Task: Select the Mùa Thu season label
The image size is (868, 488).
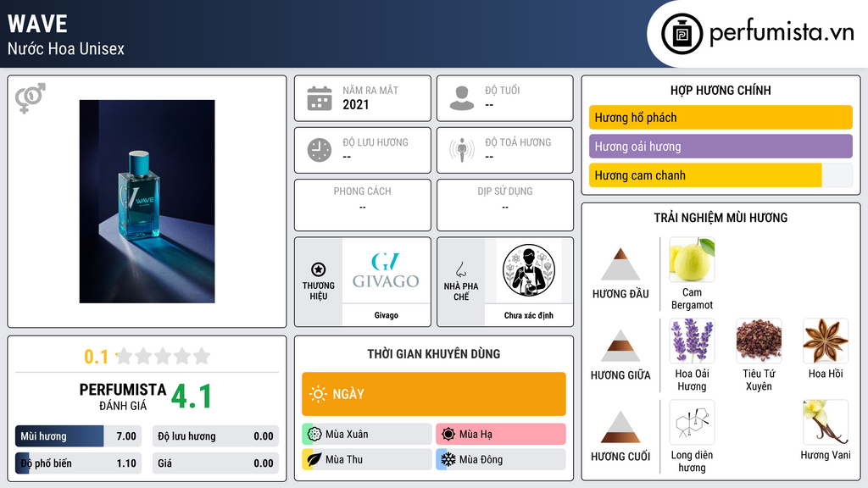Action: coord(344,460)
